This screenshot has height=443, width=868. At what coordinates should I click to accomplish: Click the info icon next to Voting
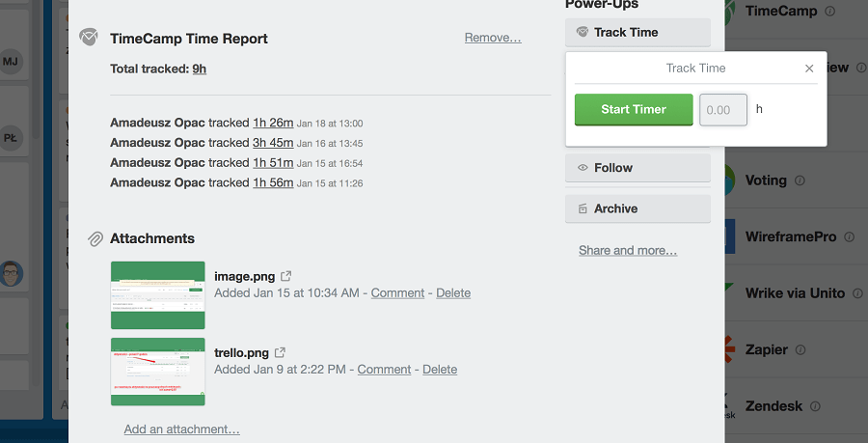click(800, 180)
